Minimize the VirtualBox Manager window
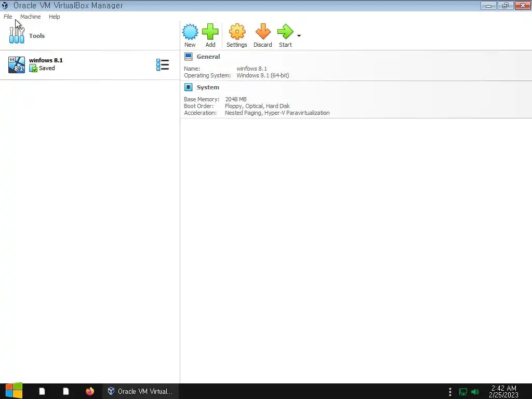This screenshot has height=399, width=532. point(488,5)
